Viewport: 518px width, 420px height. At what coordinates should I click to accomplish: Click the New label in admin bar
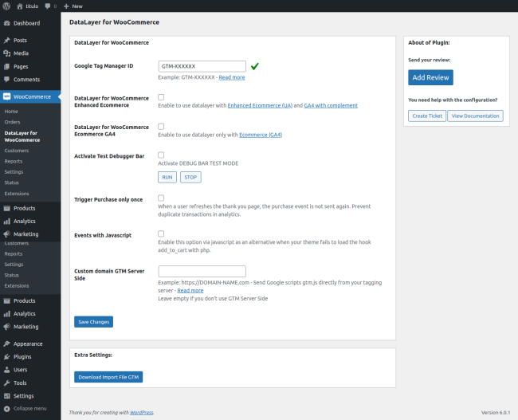pos(77,6)
